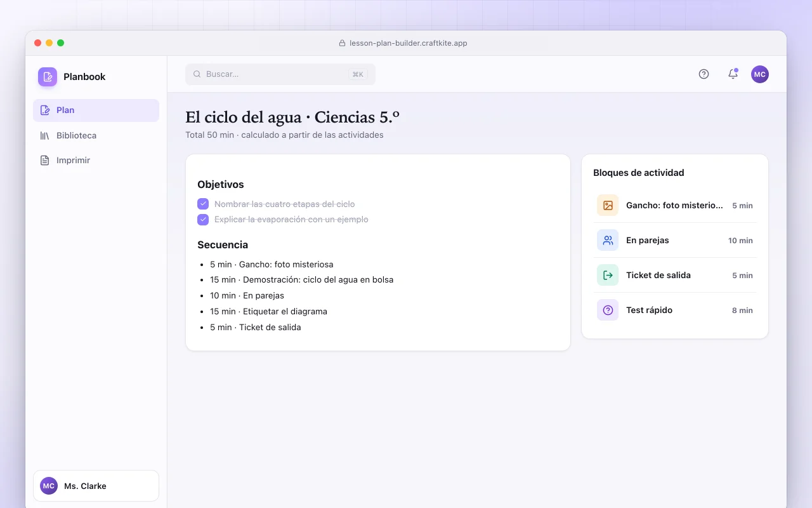Screen dimensions: 812x508
Task: Open Ms. Clarke account card
Action: click(96, 486)
